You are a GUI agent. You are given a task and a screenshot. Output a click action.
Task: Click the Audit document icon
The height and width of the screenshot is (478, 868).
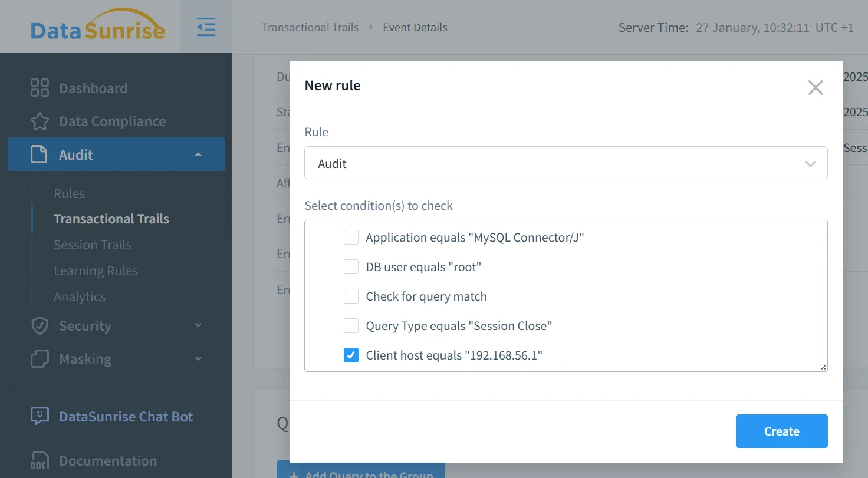point(39,154)
